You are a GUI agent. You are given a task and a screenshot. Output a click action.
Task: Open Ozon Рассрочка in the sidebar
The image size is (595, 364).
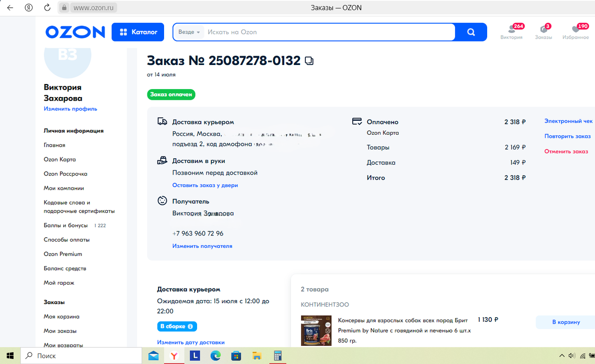[66, 174]
